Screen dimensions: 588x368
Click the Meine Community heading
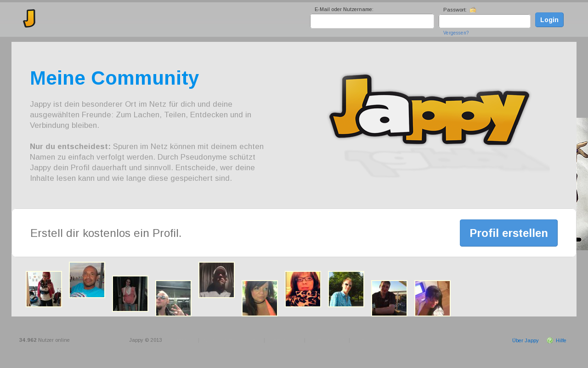pyautogui.click(x=114, y=78)
